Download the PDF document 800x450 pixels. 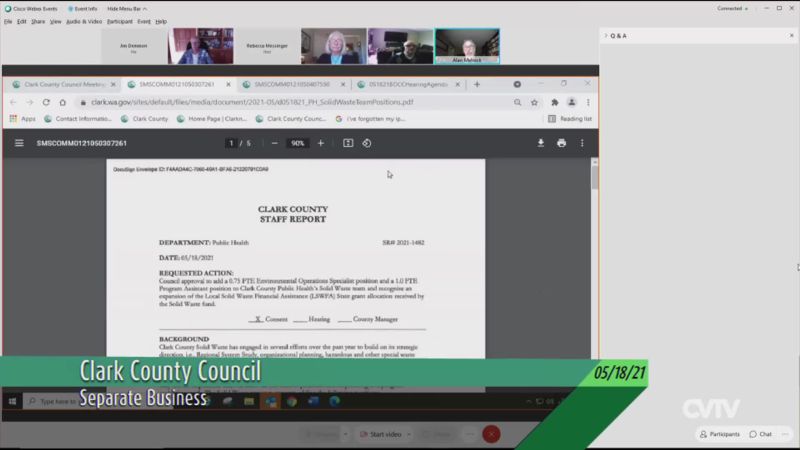click(x=541, y=143)
